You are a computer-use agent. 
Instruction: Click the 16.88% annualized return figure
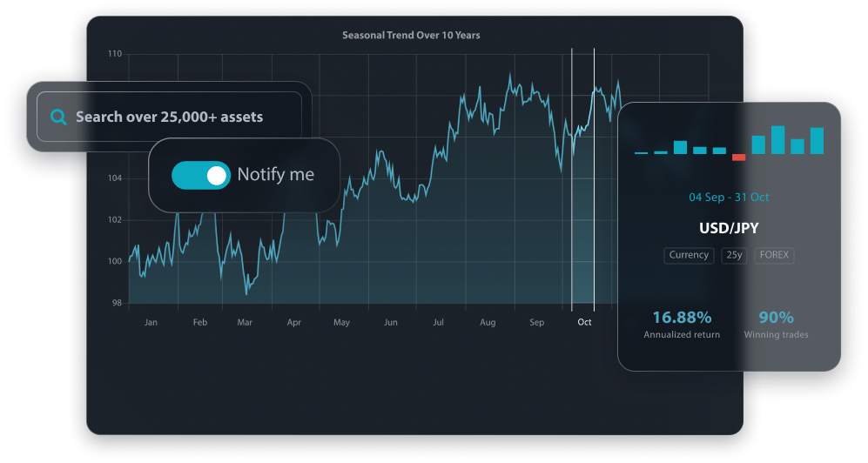[x=682, y=318]
